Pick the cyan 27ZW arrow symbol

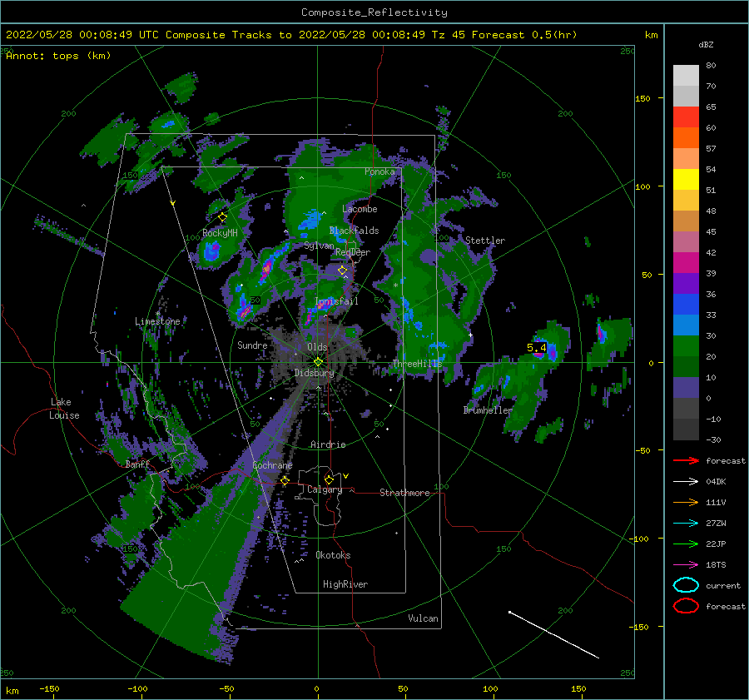(x=686, y=524)
